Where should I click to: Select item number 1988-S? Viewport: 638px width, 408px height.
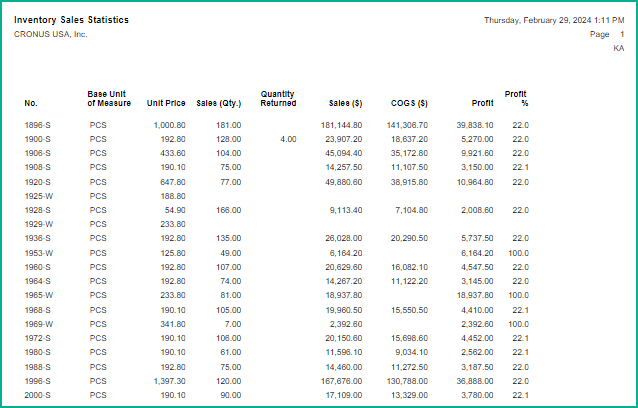point(37,367)
